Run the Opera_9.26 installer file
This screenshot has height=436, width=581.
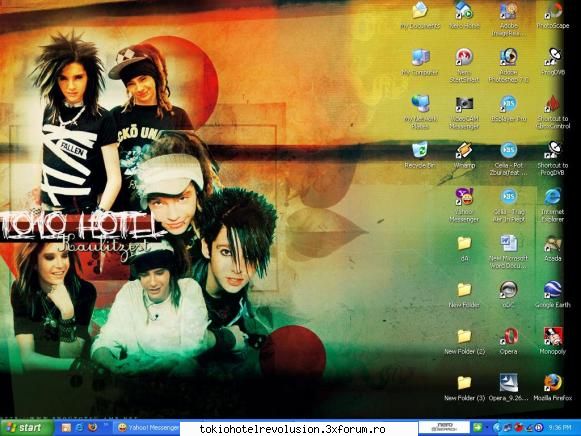point(508,388)
